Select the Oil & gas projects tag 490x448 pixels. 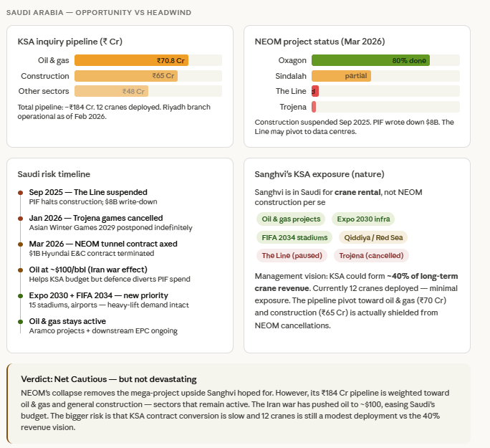tap(291, 219)
